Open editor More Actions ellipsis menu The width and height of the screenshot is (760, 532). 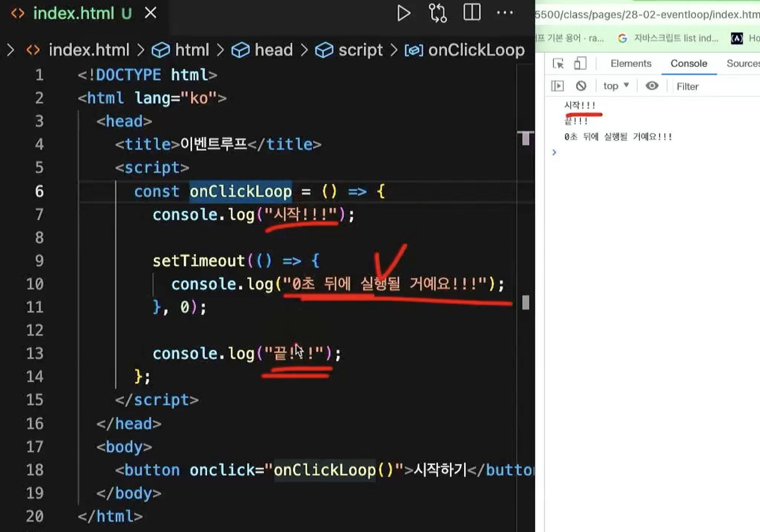pos(505,13)
